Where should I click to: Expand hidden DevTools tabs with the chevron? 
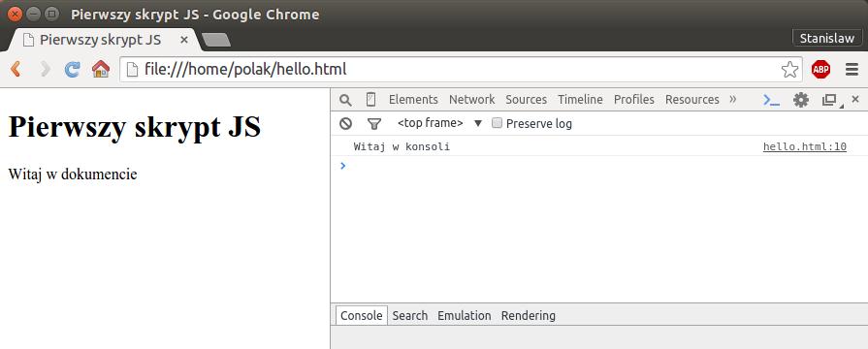click(733, 99)
